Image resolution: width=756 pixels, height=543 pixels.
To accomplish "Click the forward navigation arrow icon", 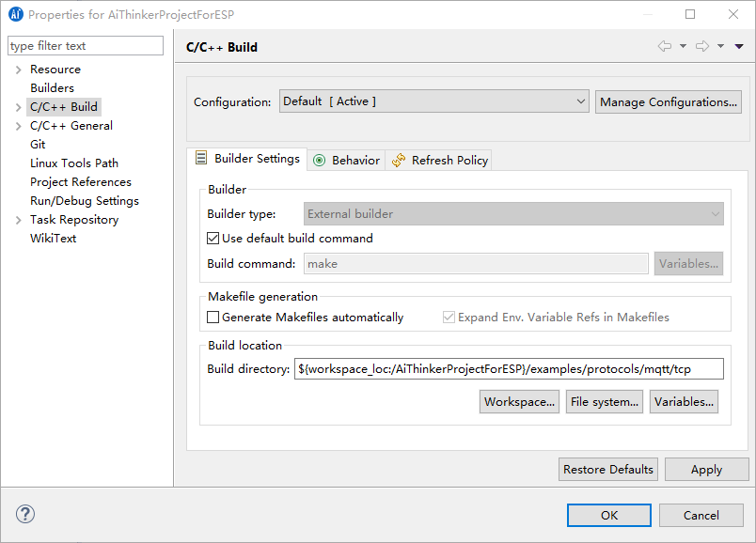I will [x=702, y=46].
